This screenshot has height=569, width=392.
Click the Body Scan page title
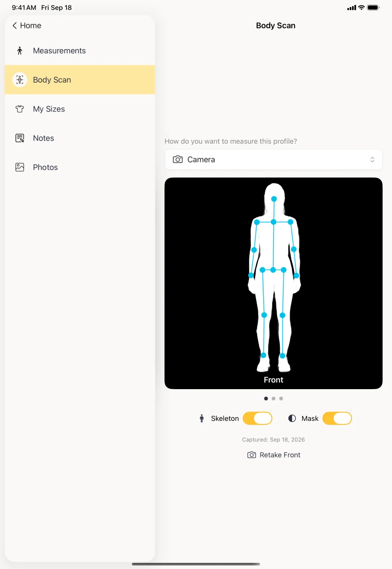276,26
